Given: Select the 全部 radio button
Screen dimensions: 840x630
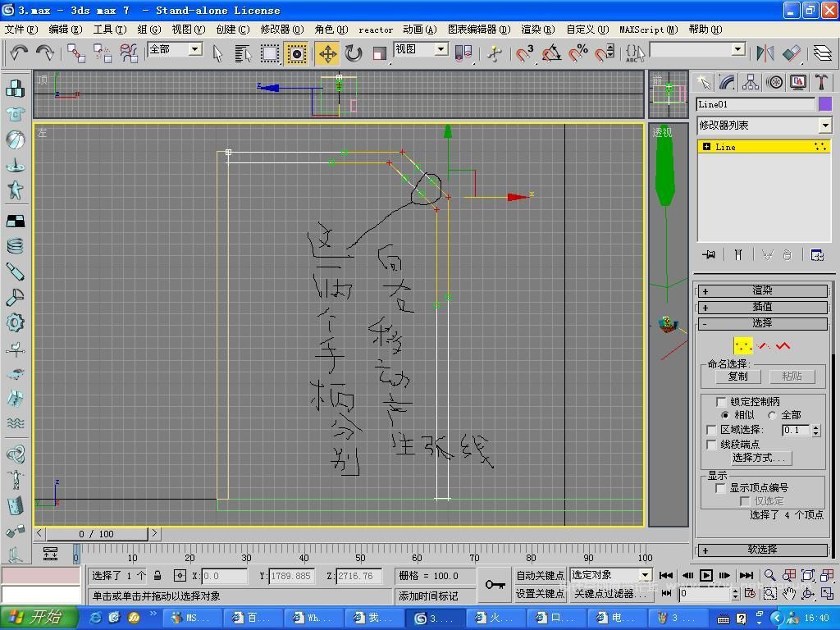Looking at the screenshot, I should tap(772, 415).
